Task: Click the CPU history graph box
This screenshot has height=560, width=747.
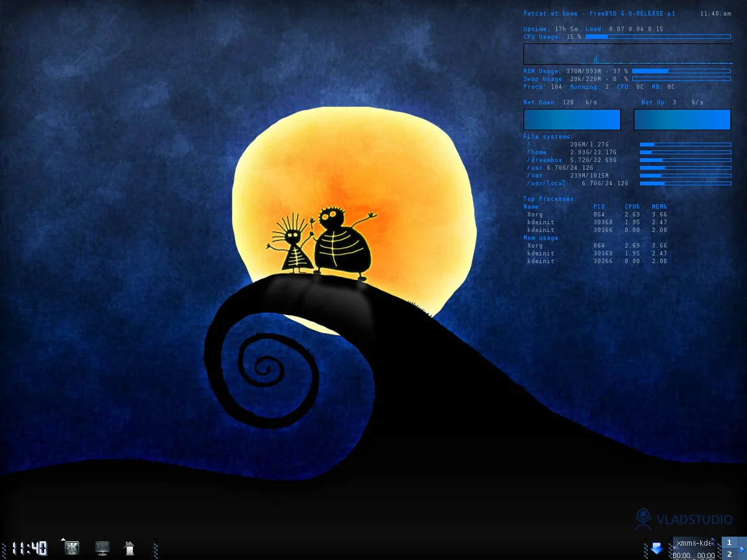Action: pyautogui.click(x=628, y=54)
